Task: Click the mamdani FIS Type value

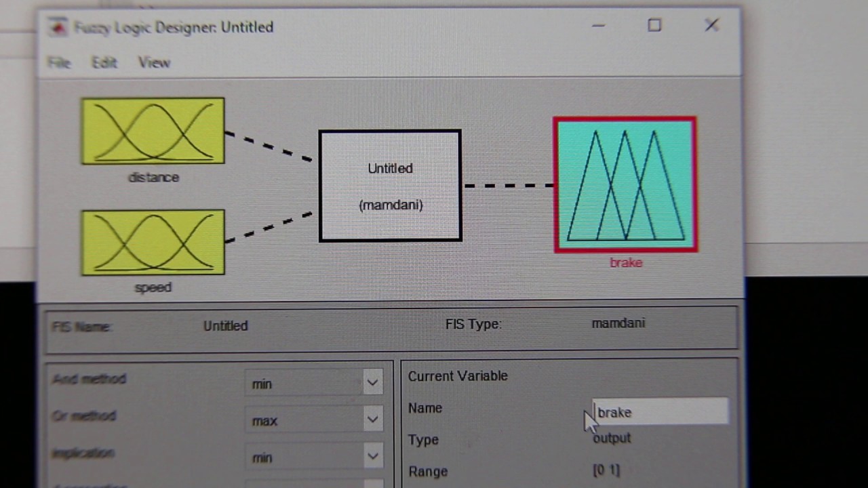Action: pyautogui.click(x=618, y=323)
